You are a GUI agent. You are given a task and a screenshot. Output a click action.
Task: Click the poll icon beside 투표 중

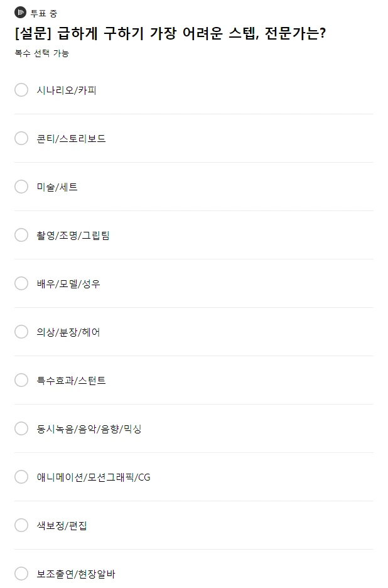pyautogui.click(x=20, y=13)
